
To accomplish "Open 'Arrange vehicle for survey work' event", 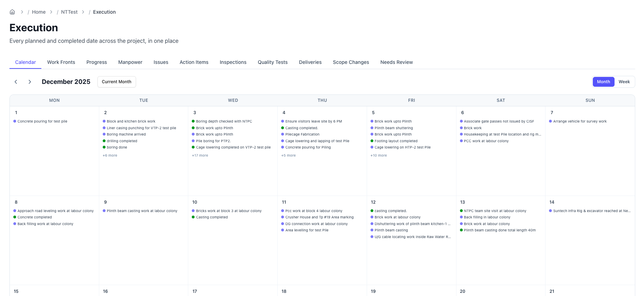I will [x=578, y=121].
